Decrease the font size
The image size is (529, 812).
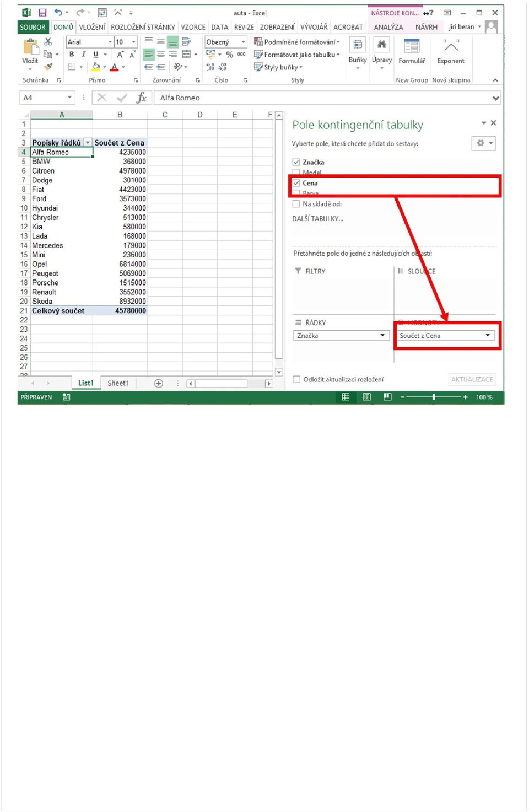[132, 55]
